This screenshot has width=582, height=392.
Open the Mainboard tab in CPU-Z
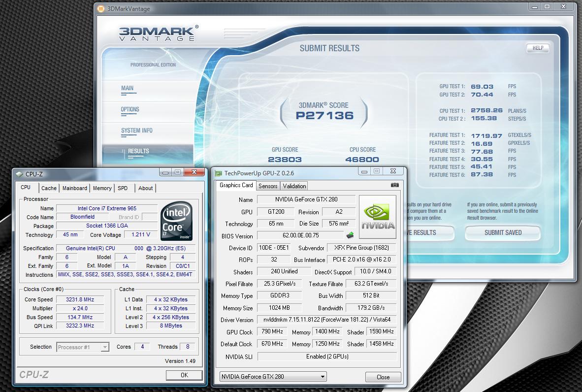(x=75, y=188)
